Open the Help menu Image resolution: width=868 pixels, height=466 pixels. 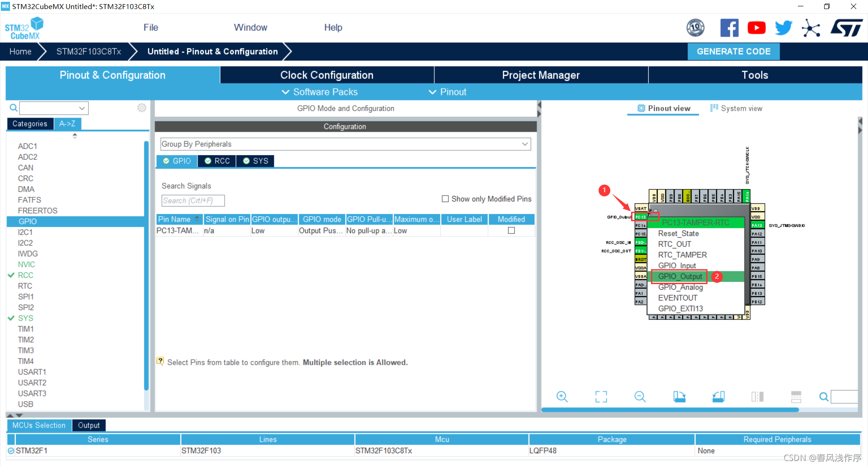pos(333,28)
